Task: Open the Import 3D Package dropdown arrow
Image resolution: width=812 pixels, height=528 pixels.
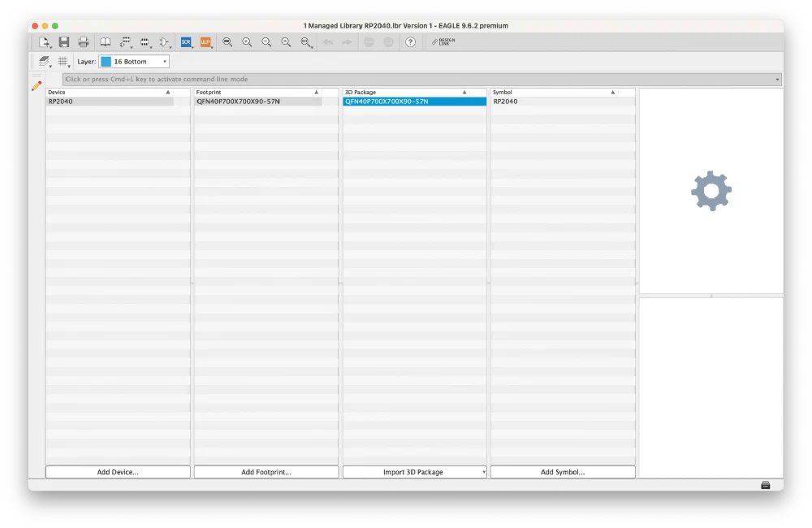Action: [483, 472]
